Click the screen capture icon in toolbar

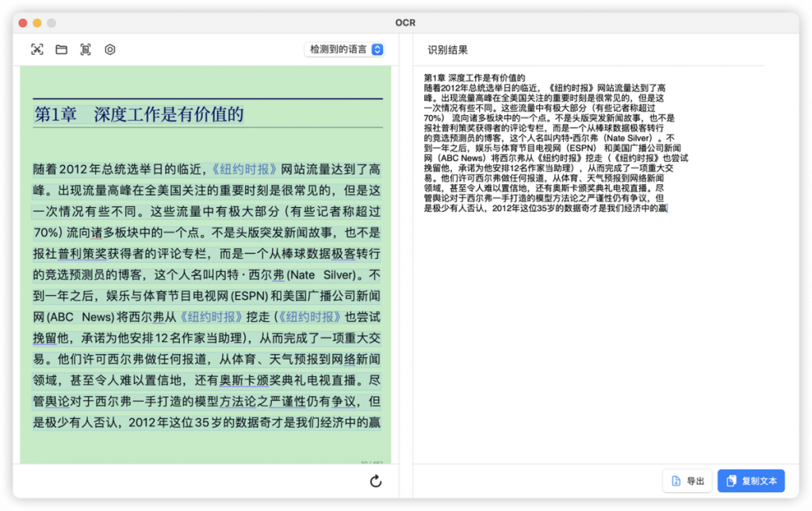point(37,49)
